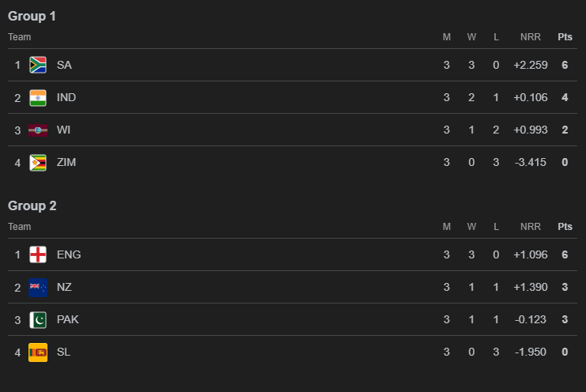Click Zimbabwe's -3.415 net run rate
The width and height of the screenshot is (586, 392).
click(531, 162)
